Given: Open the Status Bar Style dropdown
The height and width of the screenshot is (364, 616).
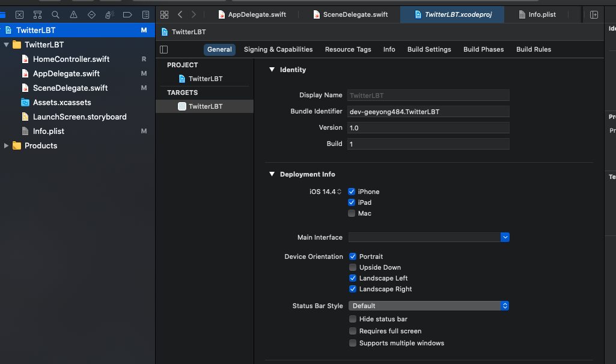Looking at the screenshot, I should pyautogui.click(x=428, y=306).
